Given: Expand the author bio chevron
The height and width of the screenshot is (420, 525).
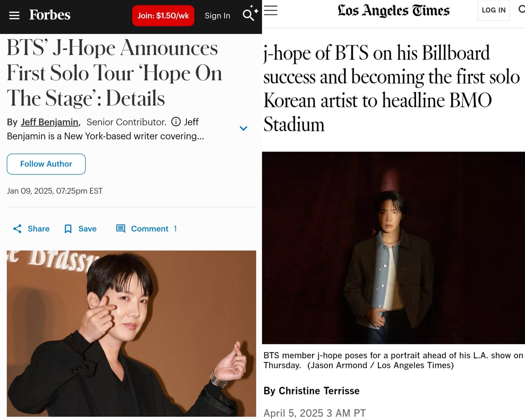Looking at the screenshot, I should (x=244, y=128).
